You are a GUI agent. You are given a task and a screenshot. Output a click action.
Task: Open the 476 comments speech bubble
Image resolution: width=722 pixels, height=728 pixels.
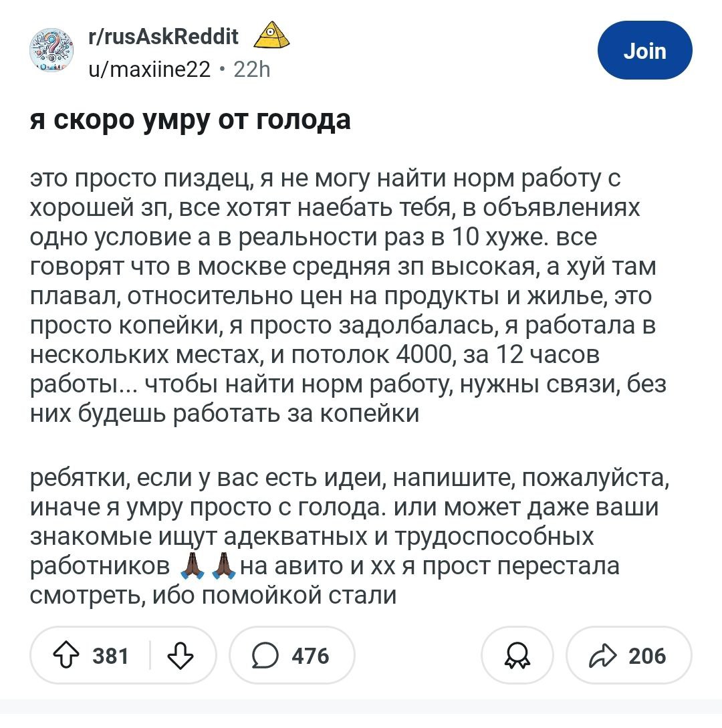point(265,655)
